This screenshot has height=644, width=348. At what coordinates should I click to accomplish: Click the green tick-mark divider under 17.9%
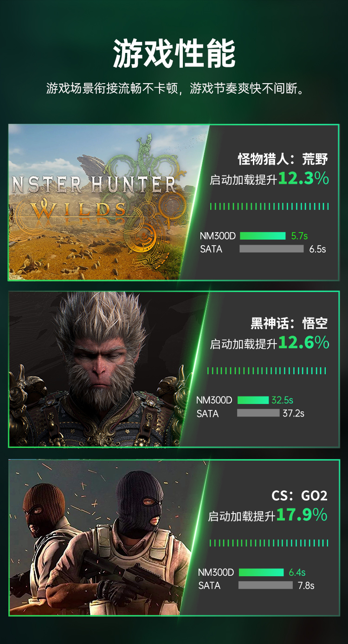point(269,543)
